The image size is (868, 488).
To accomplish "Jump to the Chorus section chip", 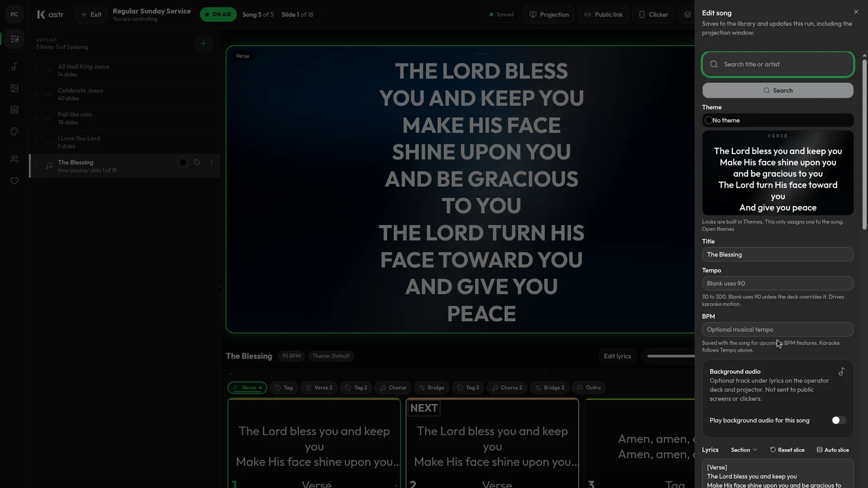I will (393, 388).
